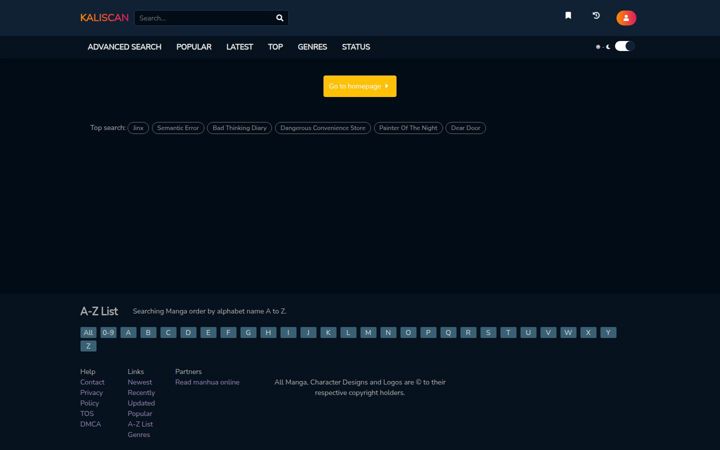Open the user account avatar button
Image resolution: width=720 pixels, height=450 pixels.
tap(626, 18)
